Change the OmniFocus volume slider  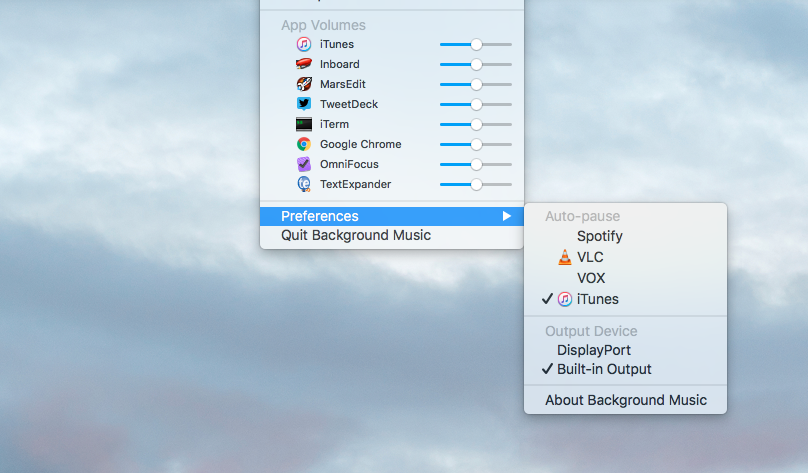click(x=476, y=164)
